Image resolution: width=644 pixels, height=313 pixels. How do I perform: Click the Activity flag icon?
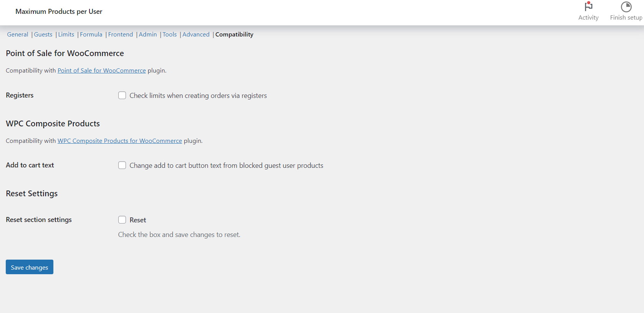(x=588, y=7)
